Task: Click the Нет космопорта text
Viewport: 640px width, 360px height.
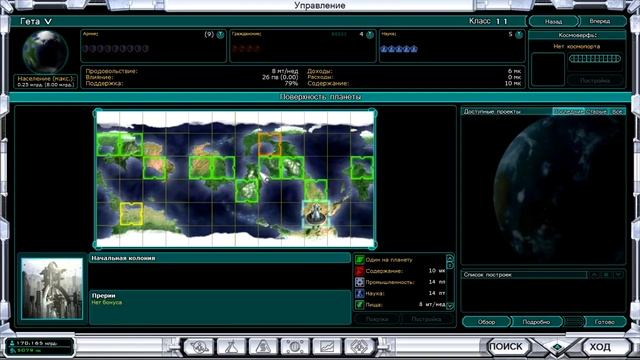Action: click(x=577, y=47)
